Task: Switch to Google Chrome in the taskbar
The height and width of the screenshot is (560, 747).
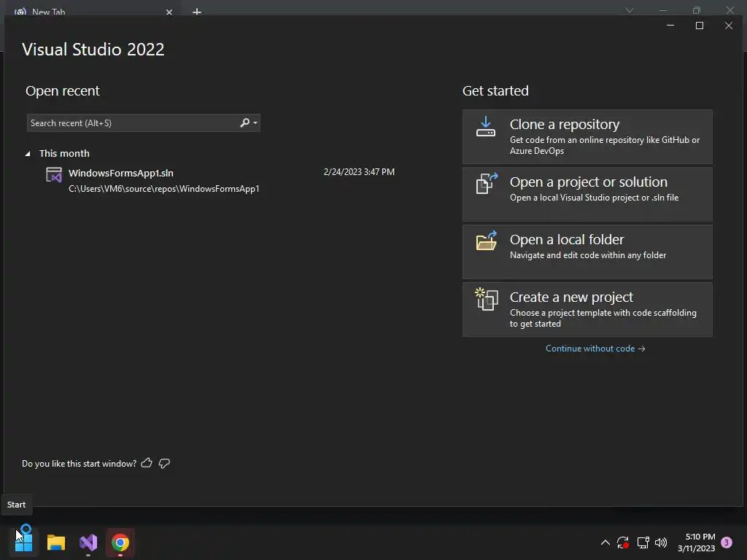Action: coord(120,542)
